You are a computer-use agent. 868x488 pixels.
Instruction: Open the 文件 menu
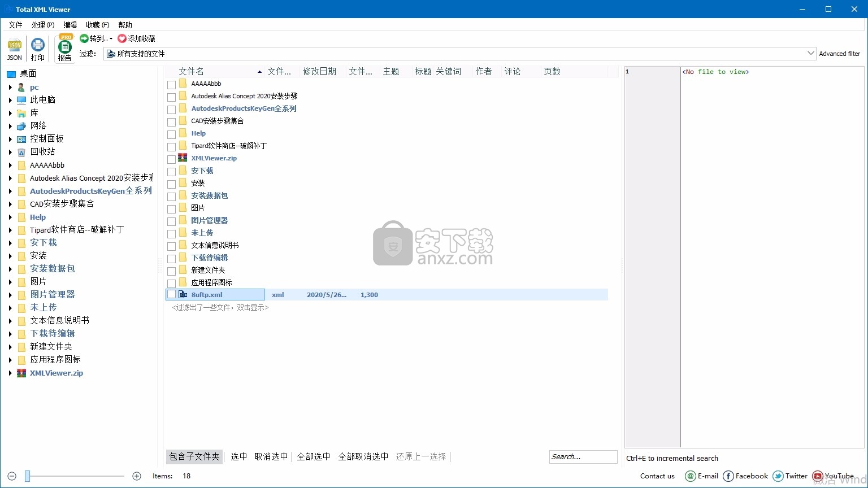coord(16,25)
